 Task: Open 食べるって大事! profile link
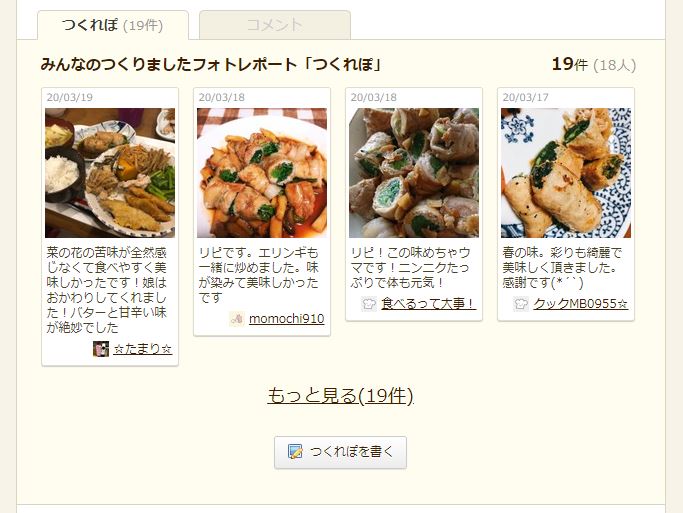point(429,304)
